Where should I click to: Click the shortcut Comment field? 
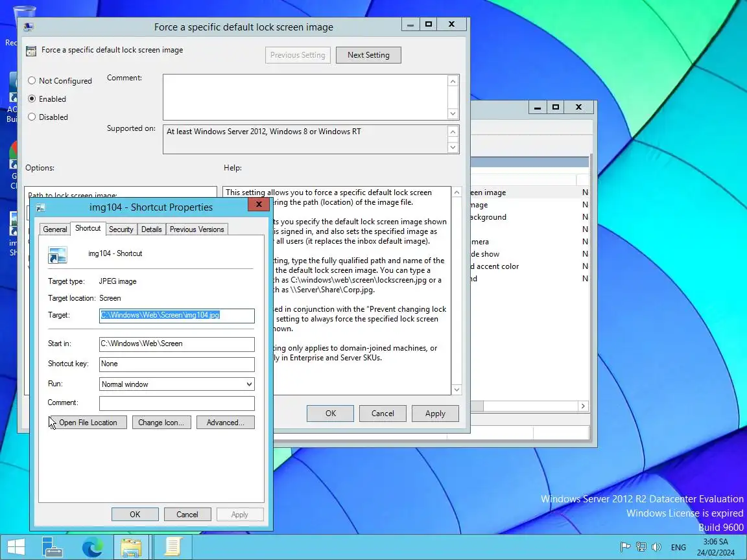pos(177,403)
